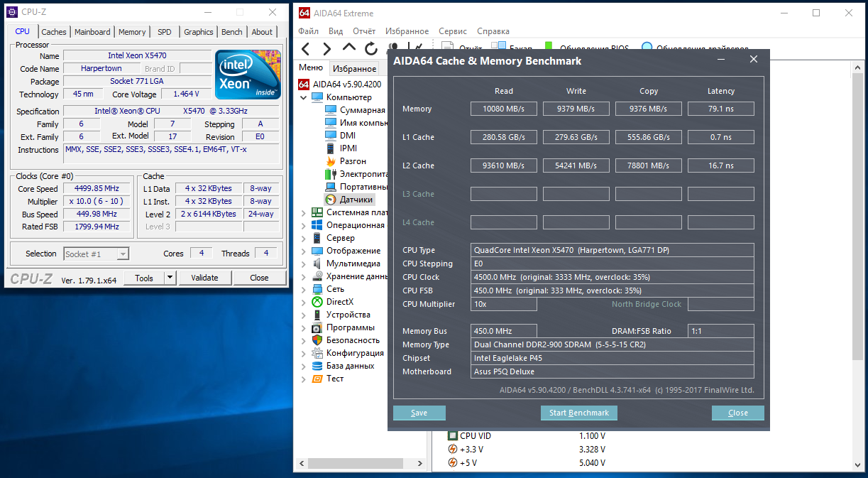Open the Сервис menu in AIDA64
Viewport: 868px width, 478px height.
pyautogui.click(x=453, y=31)
